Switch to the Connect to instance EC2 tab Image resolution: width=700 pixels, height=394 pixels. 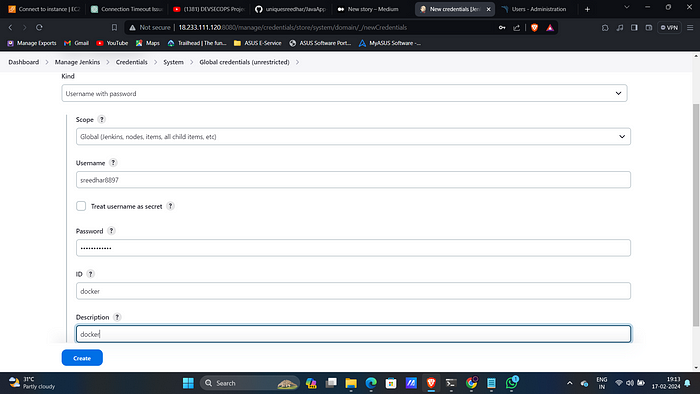click(x=44, y=9)
